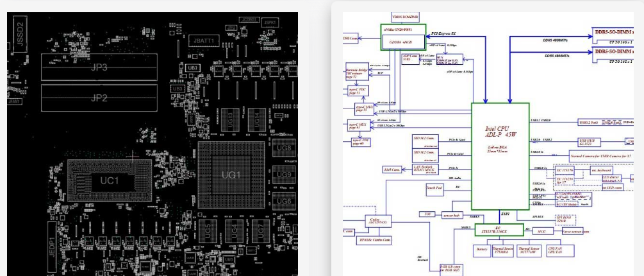The width and height of the screenshot is (644, 276).
Task: Click the JSSD2 connector label
Action: [x=20, y=34]
